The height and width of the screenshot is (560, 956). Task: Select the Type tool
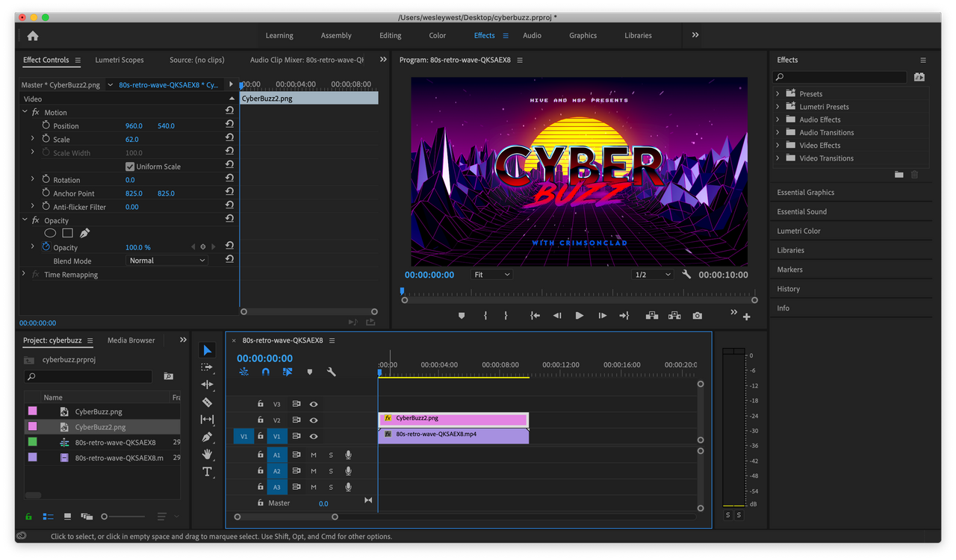click(208, 471)
